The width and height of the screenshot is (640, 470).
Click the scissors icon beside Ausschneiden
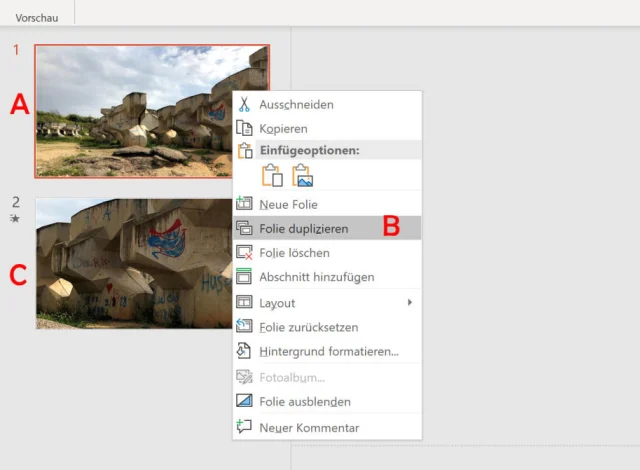pos(244,104)
